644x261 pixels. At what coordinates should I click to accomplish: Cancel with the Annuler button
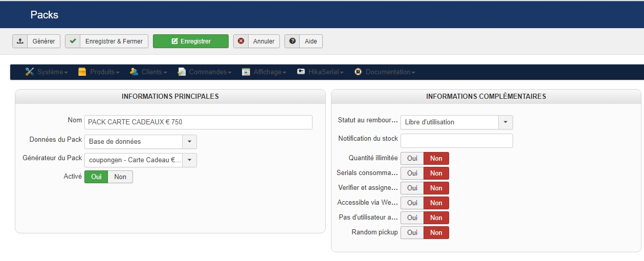click(x=256, y=41)
